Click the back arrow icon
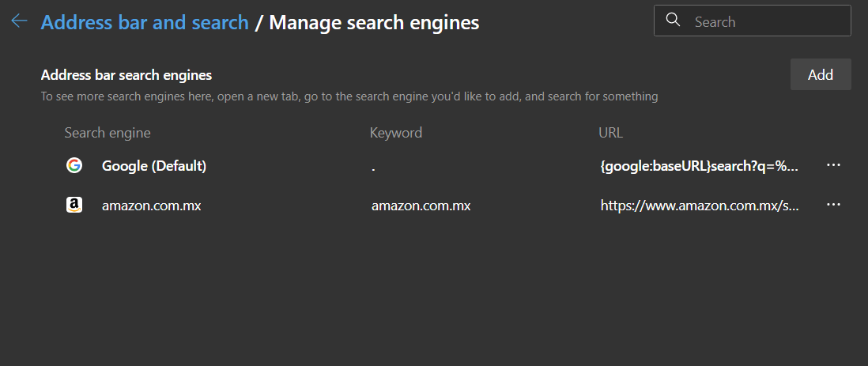This screenshot has width=868, height=366. pyautogui.click(x=19, y=21)
